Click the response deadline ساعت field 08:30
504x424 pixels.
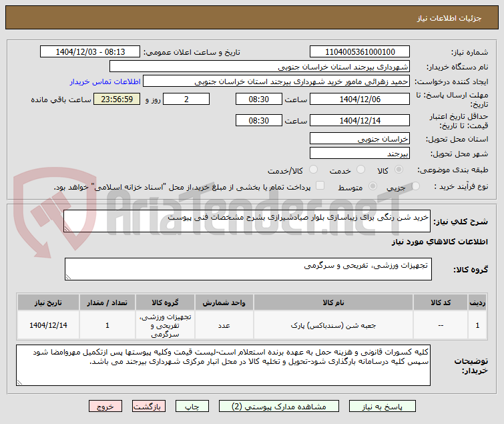coord(259,99)
